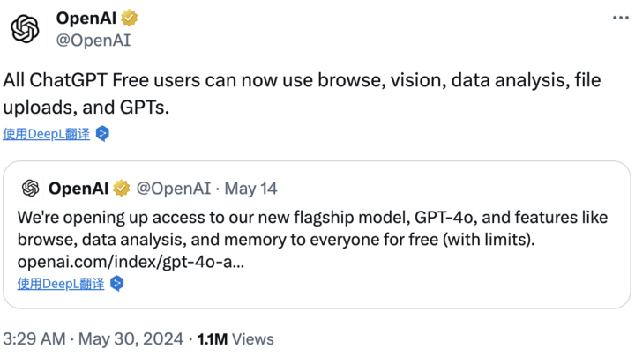The height and width of the screenshot is (364, 635).
Task: Open the openai.com/index/gpt-4o-a... link
Action: [131, 262]
